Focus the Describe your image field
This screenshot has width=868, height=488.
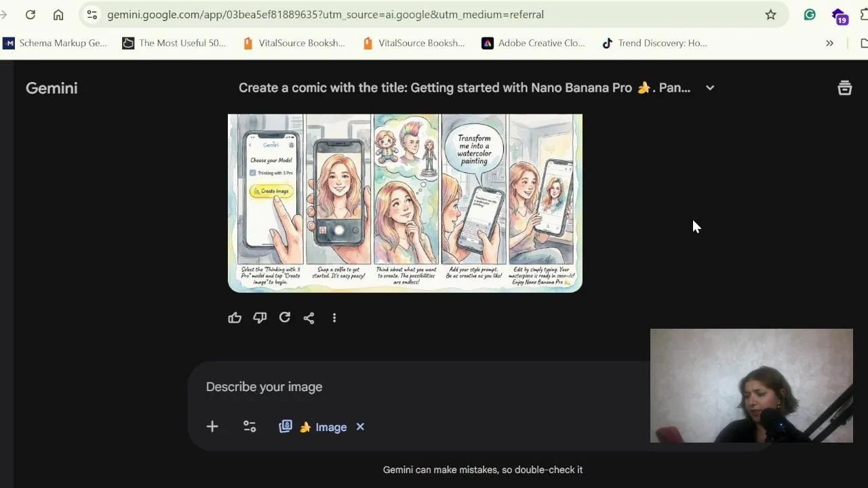(420, 386)
